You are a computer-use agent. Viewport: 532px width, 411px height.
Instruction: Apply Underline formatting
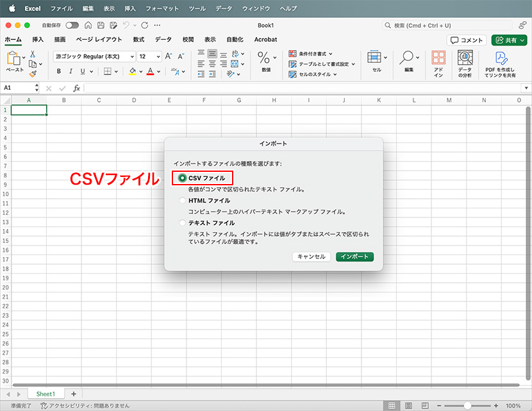[83, 71]
